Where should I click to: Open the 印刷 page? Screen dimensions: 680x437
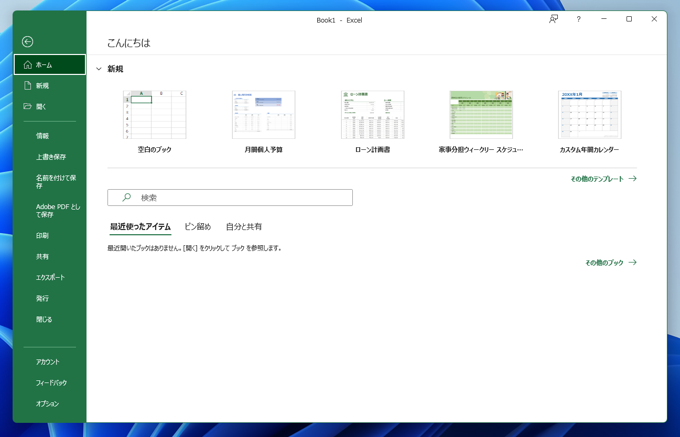[50, 235]
